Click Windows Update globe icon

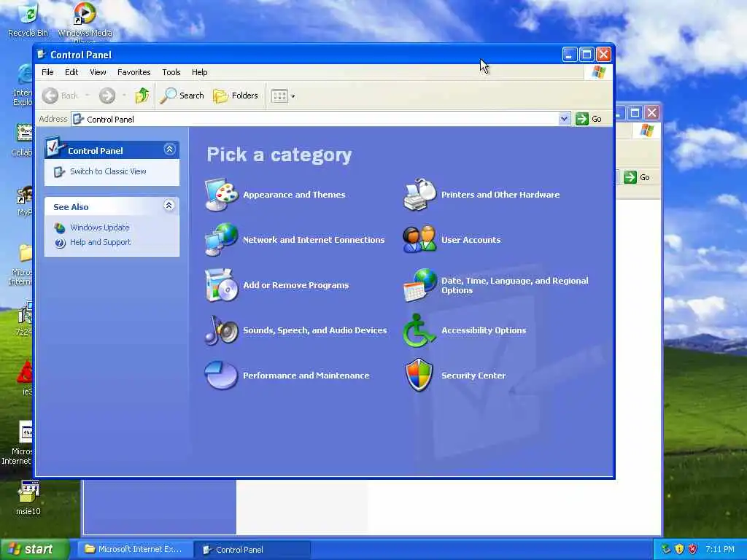pyautogui.click(x=60, y=228)
